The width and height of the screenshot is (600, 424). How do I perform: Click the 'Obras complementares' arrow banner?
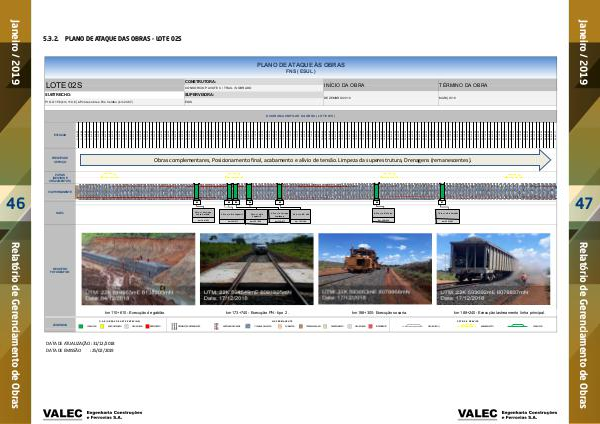click(x=312, y=160)
